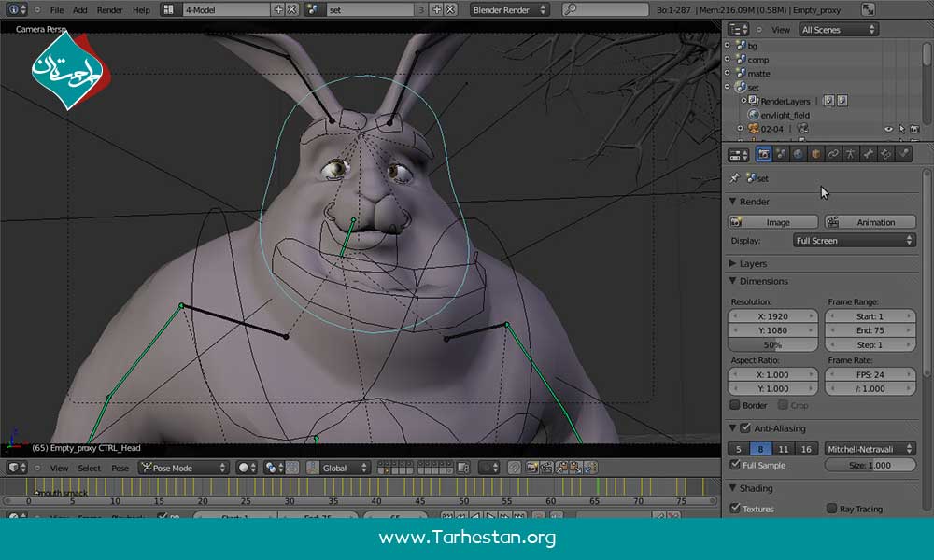Open the Pose Mode selector dropdown
The width and height of the screenshot is (934, 560).
pos(183,468)
